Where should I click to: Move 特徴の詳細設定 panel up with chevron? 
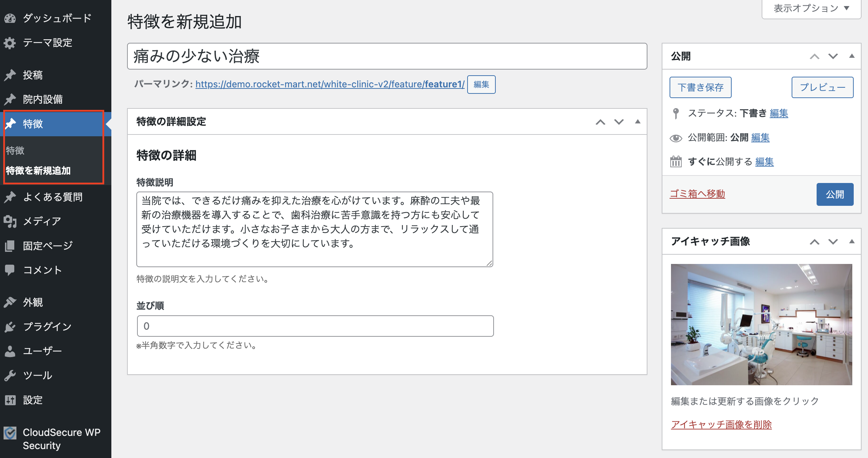click(x=600, y=122)
